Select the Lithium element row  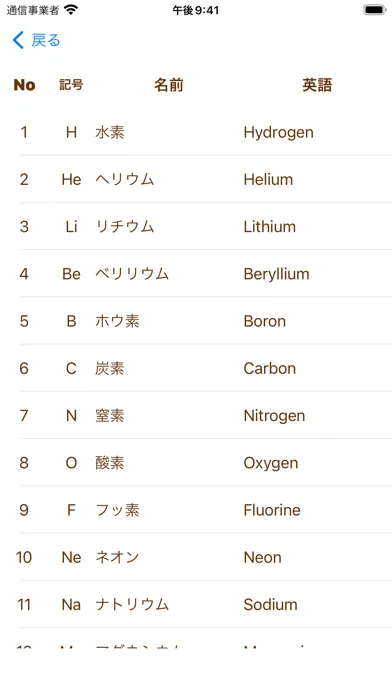(x=196, y=226)
